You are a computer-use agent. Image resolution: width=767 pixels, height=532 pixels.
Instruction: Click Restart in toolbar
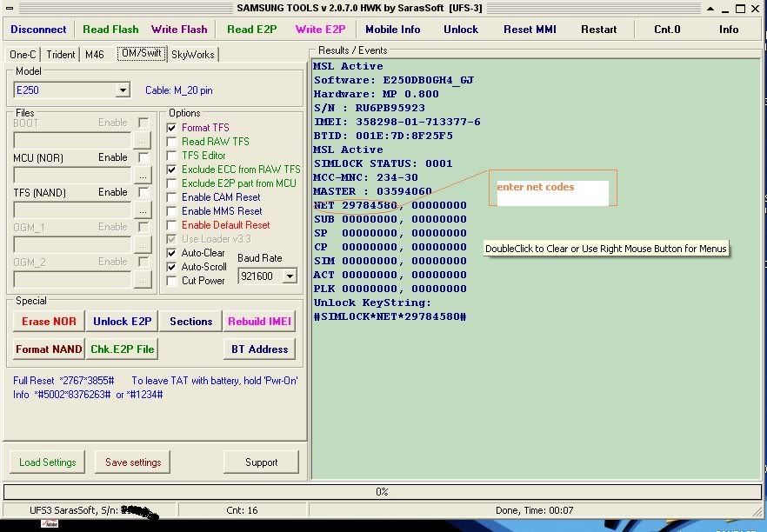[598, 30]
